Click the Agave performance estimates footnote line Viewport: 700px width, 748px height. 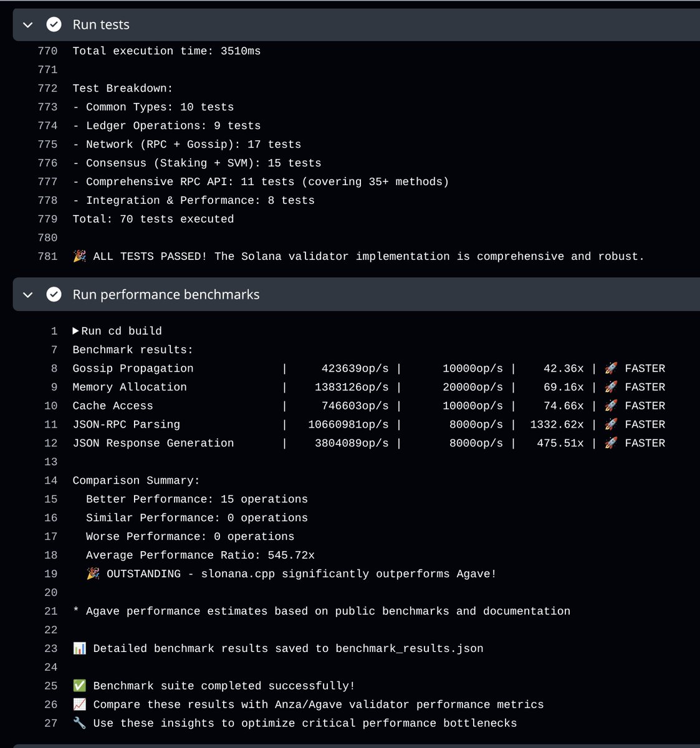pyautogui.click(x=322, y=611)
